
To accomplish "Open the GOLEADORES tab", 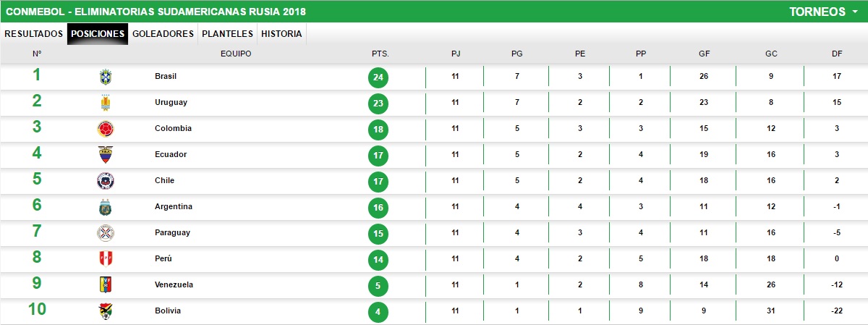I will (163, 34).
